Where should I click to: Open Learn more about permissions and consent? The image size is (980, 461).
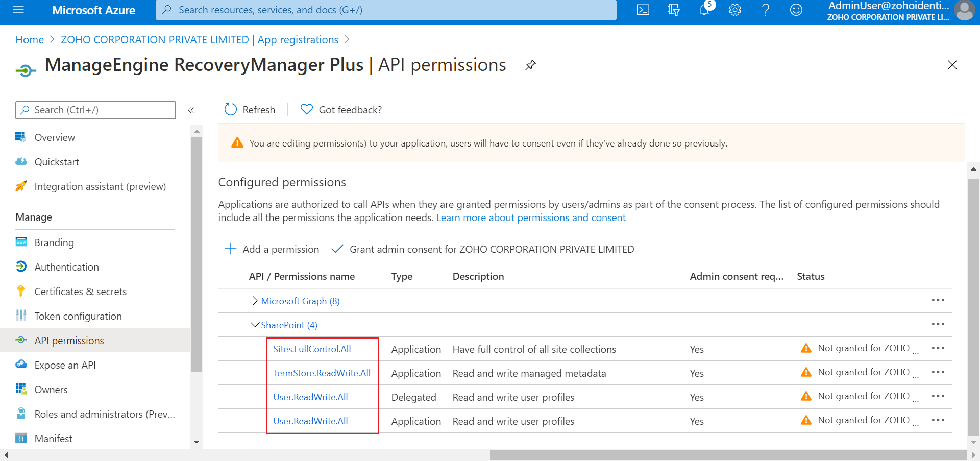coord(531,218)
